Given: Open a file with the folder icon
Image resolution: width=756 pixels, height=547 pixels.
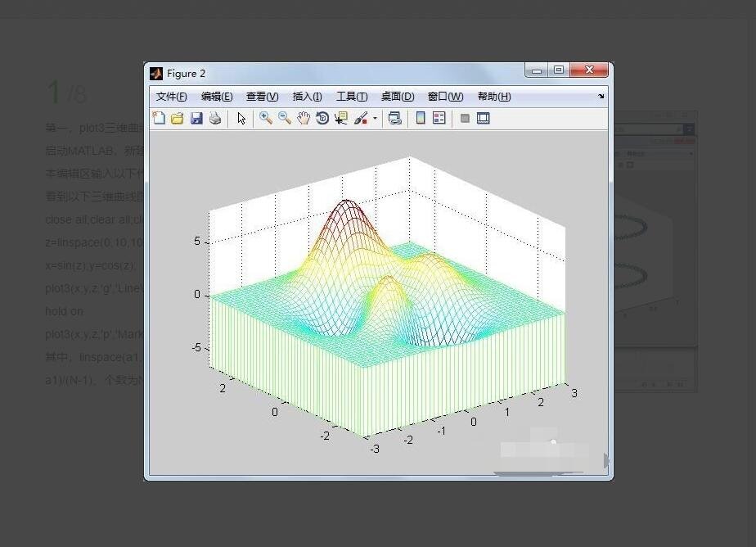Looking at the screenshot, I should (177, 118).
